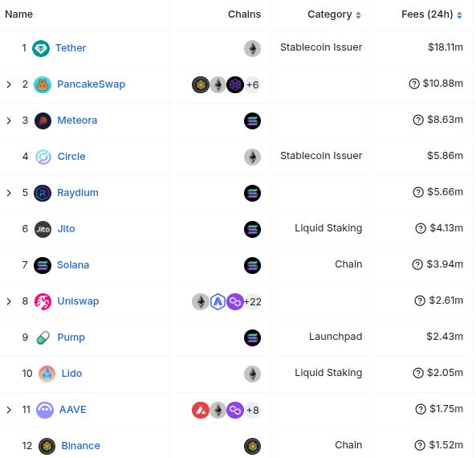Click the help icon next to $1.52m
The height and width of the screenshot is (458, 476).
(x=420, y=445)
